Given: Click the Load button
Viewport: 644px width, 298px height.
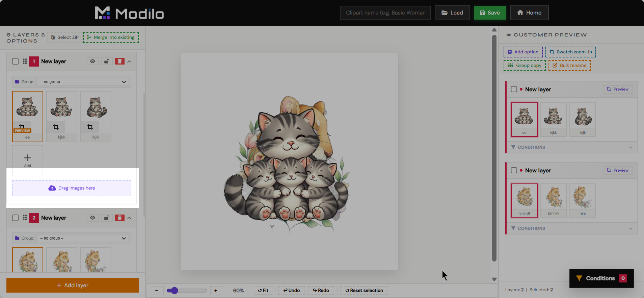Looking at the screenshot, I should click(x=452, y=13).
